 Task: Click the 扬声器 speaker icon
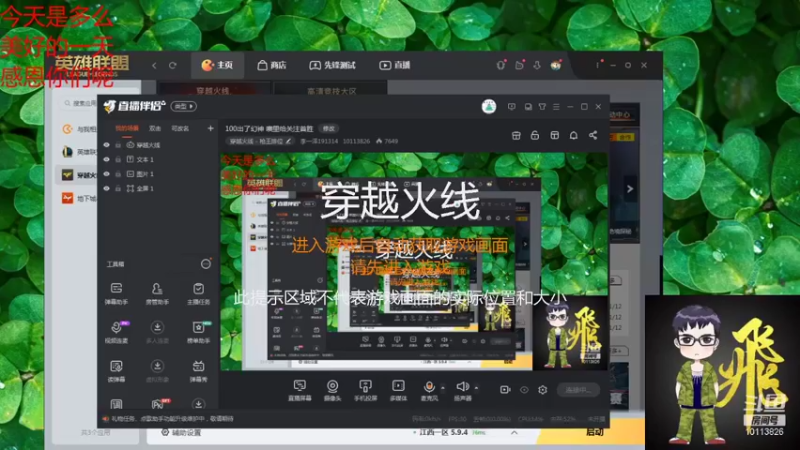pos(462,387)
